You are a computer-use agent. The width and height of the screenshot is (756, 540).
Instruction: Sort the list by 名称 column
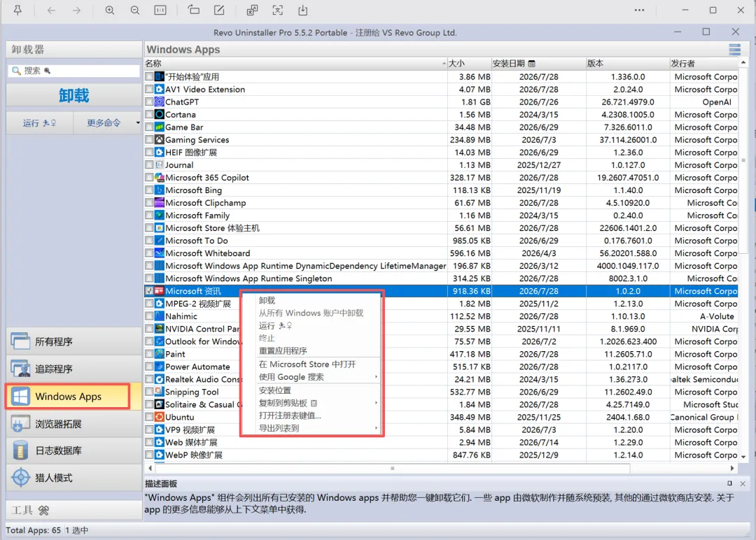click(x=295, y=64)
